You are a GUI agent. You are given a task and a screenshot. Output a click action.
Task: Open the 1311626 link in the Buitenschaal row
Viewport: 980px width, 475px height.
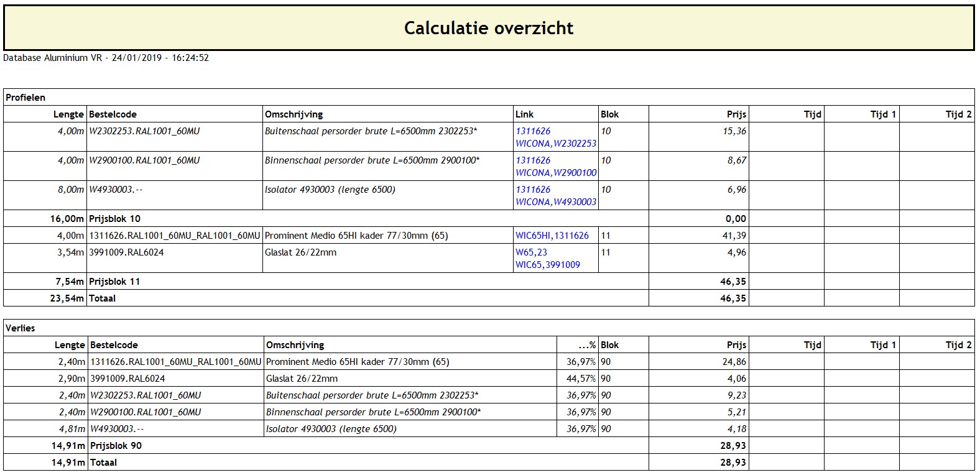[533, 131]
